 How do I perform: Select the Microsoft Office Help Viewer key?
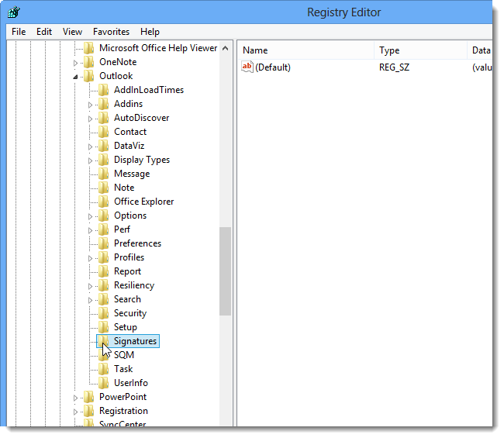158,48
